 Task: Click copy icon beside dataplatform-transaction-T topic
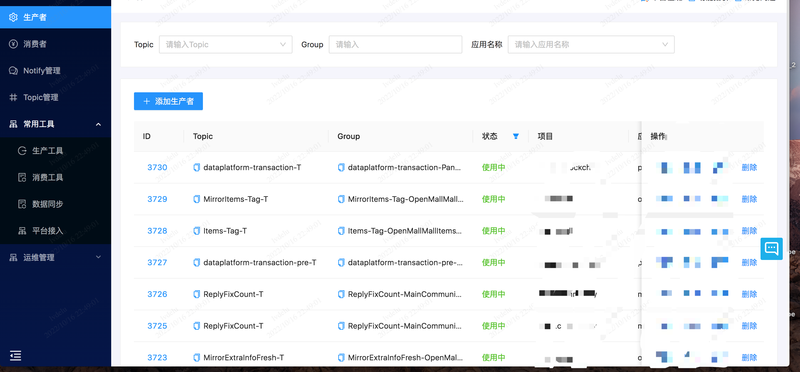(196, 167)
